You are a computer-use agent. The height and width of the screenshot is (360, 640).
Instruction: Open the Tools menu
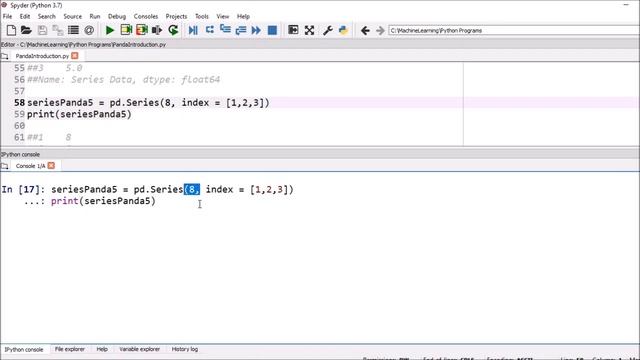[202, 16]
